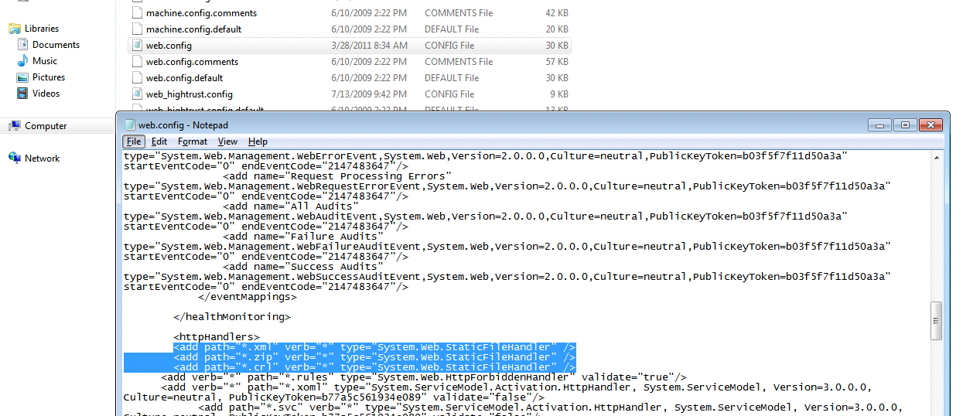The image size is (980, 416).
Task: Click the 7/13/2009 9:42 PM date cell
Action: pos(369,94)
